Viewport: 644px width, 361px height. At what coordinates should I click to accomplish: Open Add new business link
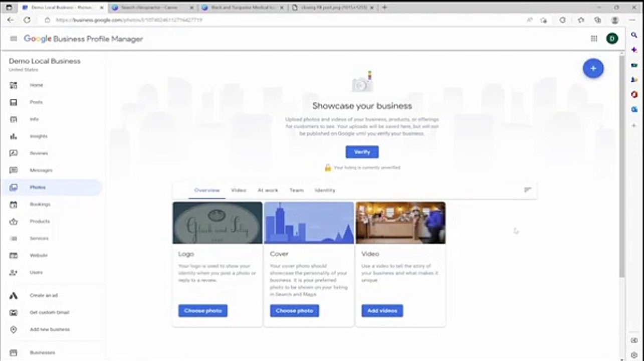click(50, 330)
